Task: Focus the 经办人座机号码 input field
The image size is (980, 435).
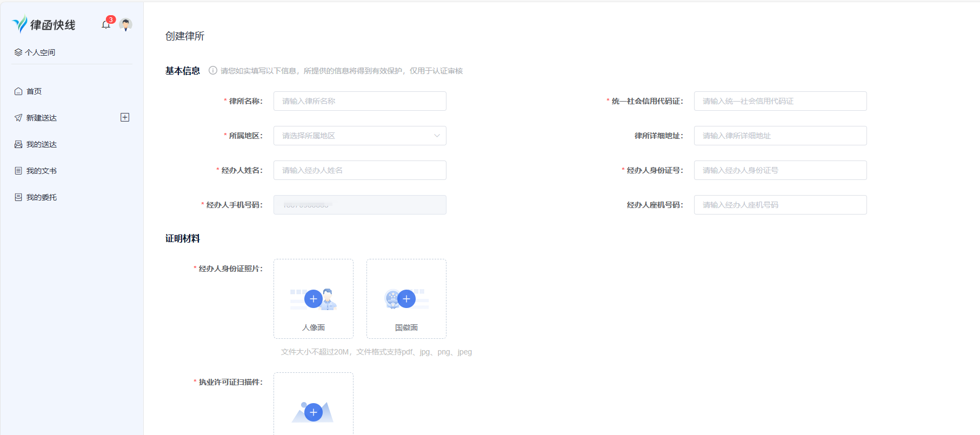Action: click(781, 205)
